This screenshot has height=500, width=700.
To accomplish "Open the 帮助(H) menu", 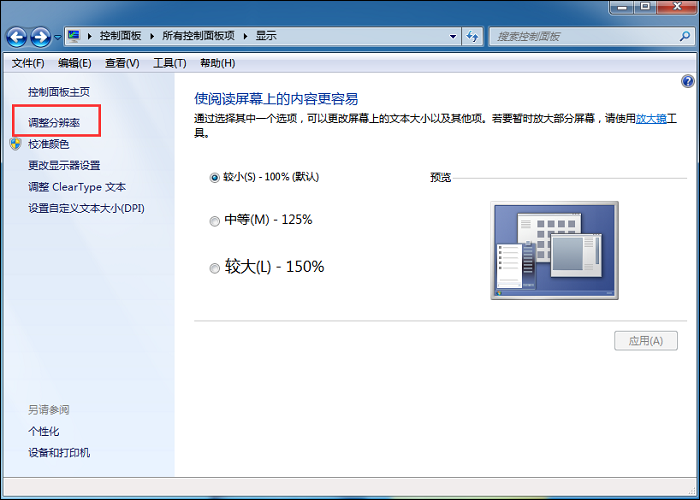I will (x=217, y=63).
